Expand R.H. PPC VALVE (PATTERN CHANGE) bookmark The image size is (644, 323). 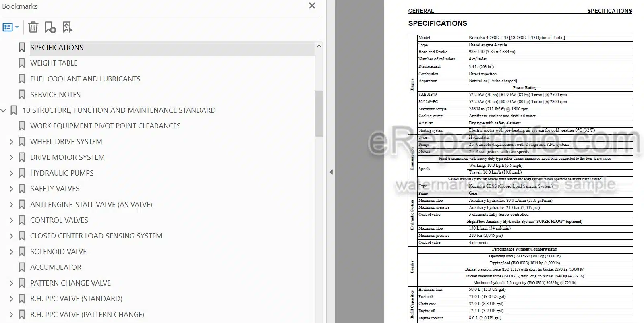pyautogui.click(x=11, y=315)
